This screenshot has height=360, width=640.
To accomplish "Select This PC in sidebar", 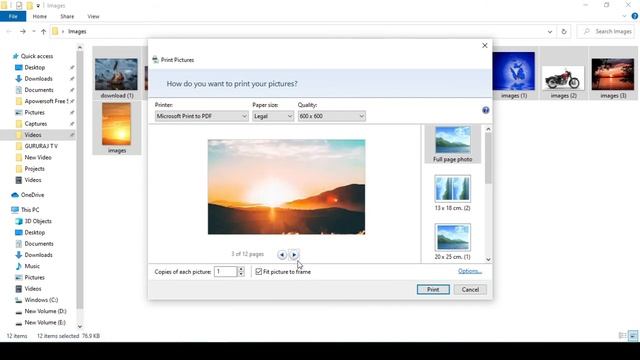I will coord(30,209).
